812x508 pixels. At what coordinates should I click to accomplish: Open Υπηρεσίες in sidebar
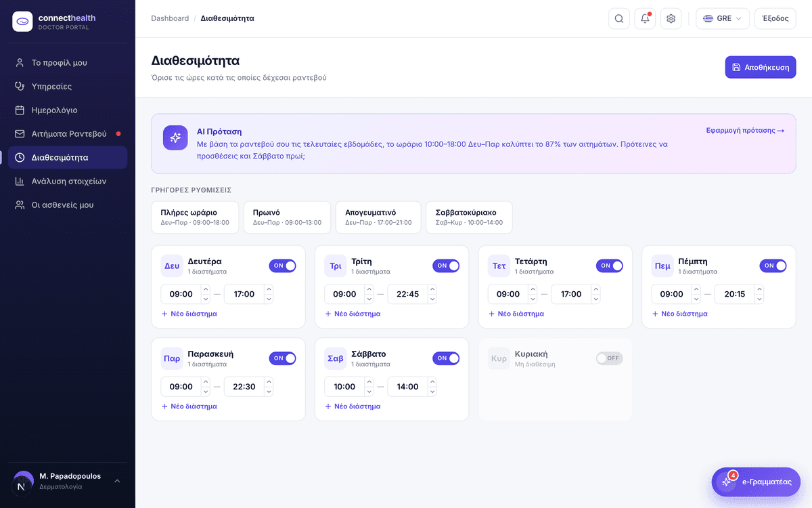click(x=68, y=86)
